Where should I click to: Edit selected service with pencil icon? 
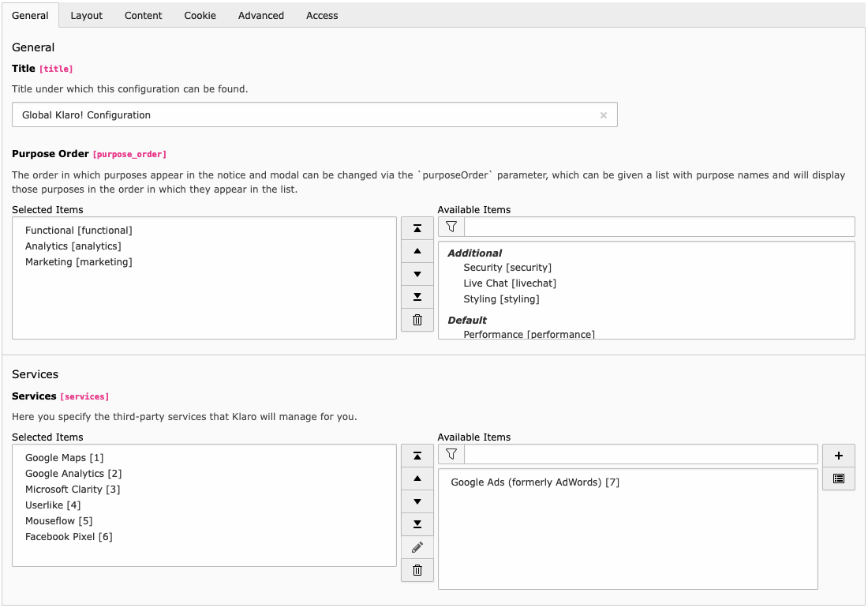[x=417, y=547]
